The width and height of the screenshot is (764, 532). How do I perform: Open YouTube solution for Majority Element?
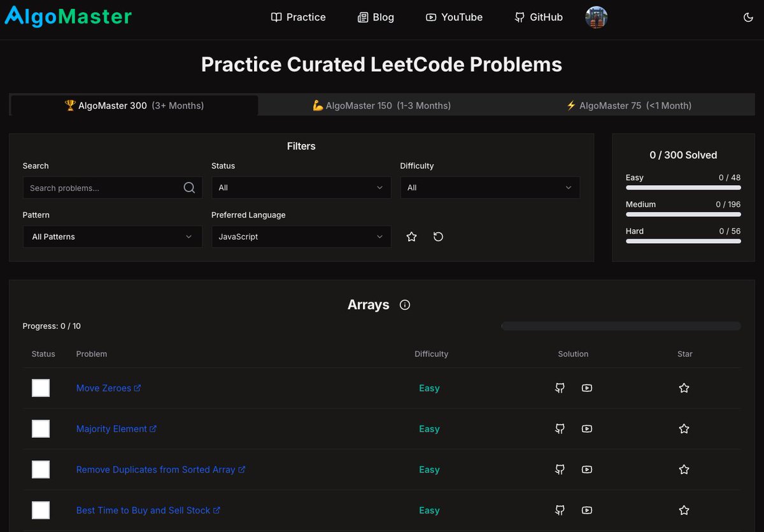(x=587, y=429)
